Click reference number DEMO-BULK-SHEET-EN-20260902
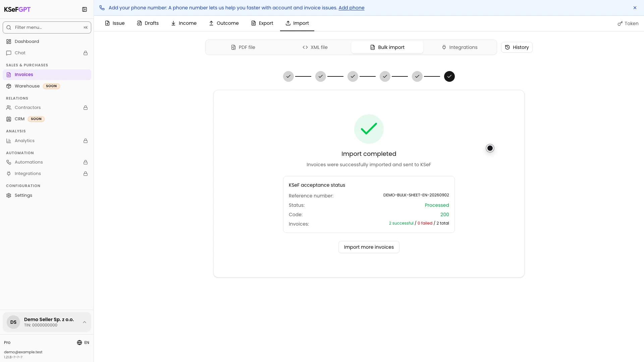 [x=416, y=195]
